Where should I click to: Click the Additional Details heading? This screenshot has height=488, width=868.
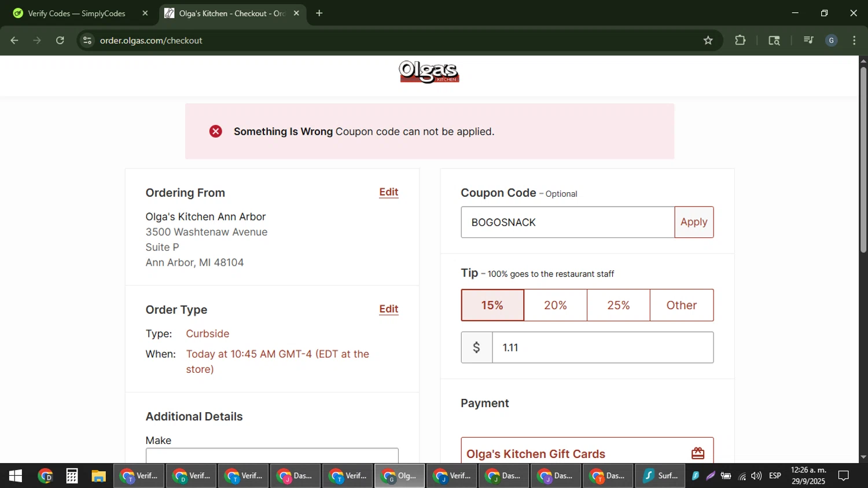coord(194,416)
